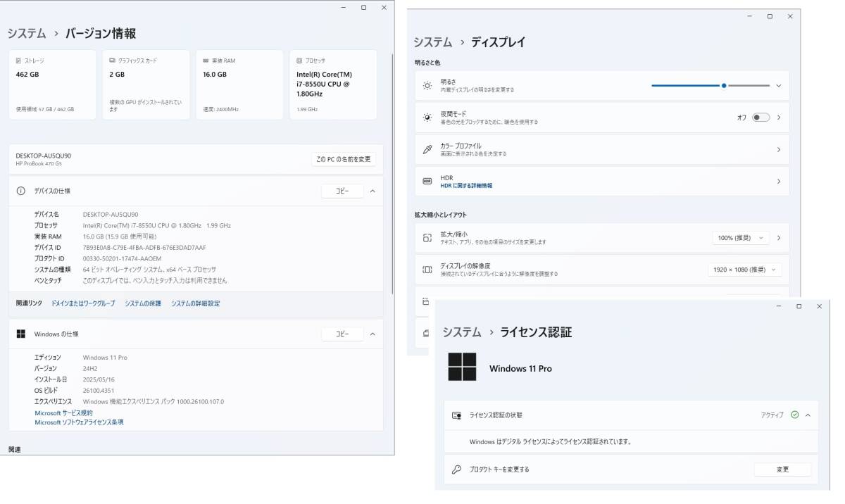Click 462 GB storage value
Image resolution: width=845 pixels, height=504 pixels.
point(27,74)
